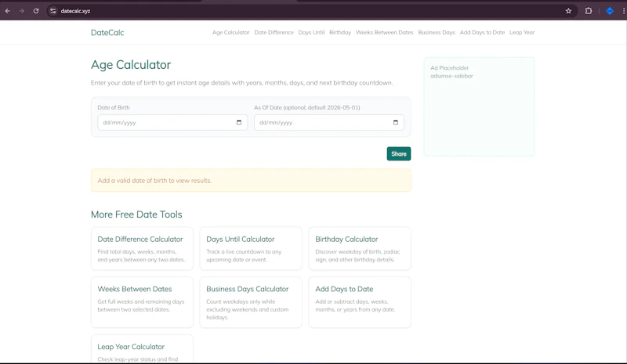Click the 'Enter your date of birth' description
Image resolution: width=627 pixels, height=364 pixels.
[x=242, y=83]
